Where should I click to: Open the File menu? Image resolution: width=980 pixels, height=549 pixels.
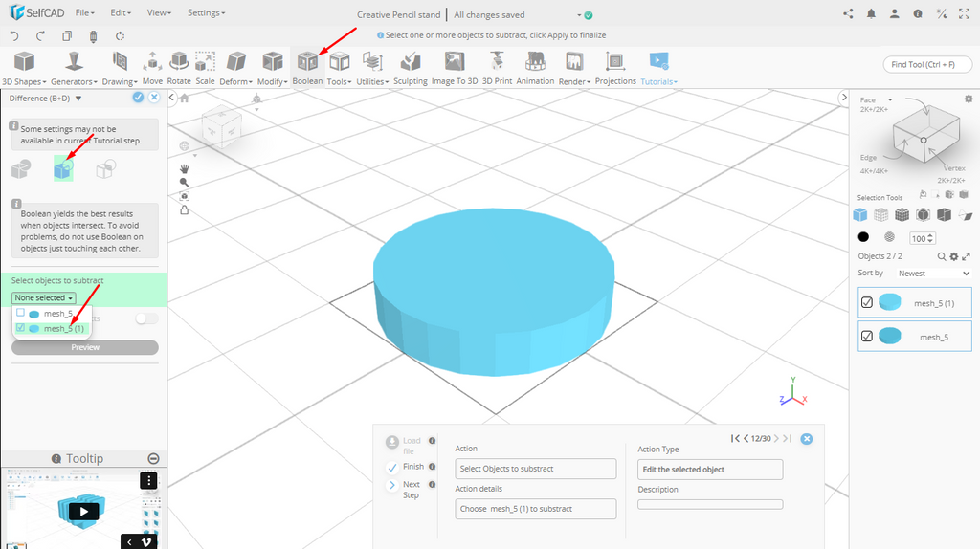(x=84, y=12)
